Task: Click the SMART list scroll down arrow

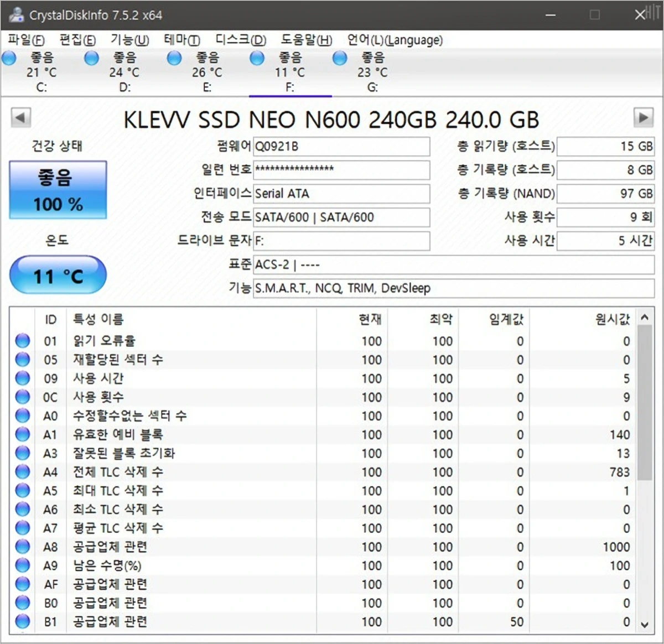Action: (x=645, y=624)
